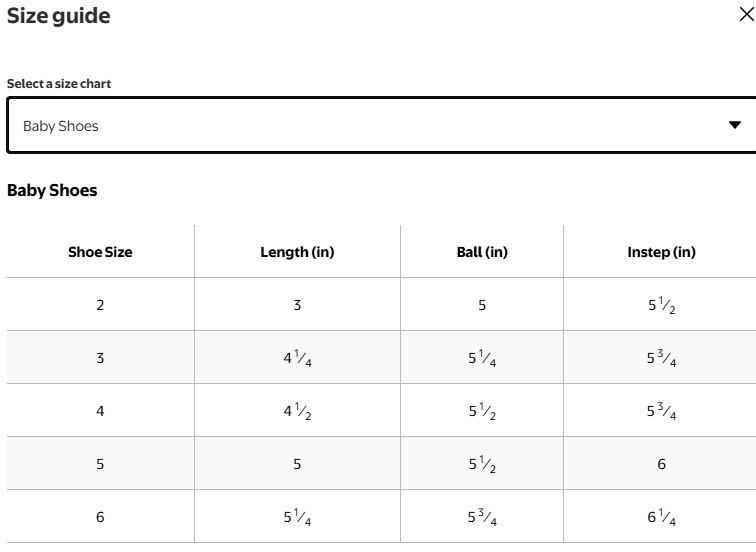Click the dropdown arrow in size chart selector
The image size is (756, 552).
[734, 125]
